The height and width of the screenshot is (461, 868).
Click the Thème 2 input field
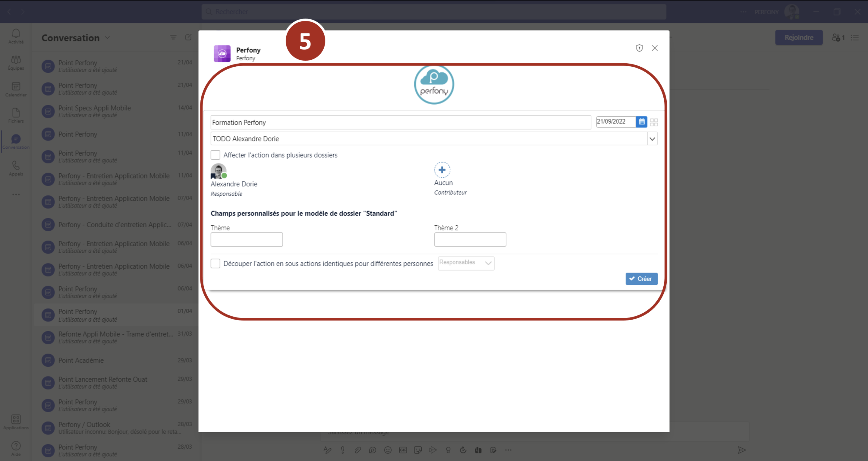click(x=470, y=239)
